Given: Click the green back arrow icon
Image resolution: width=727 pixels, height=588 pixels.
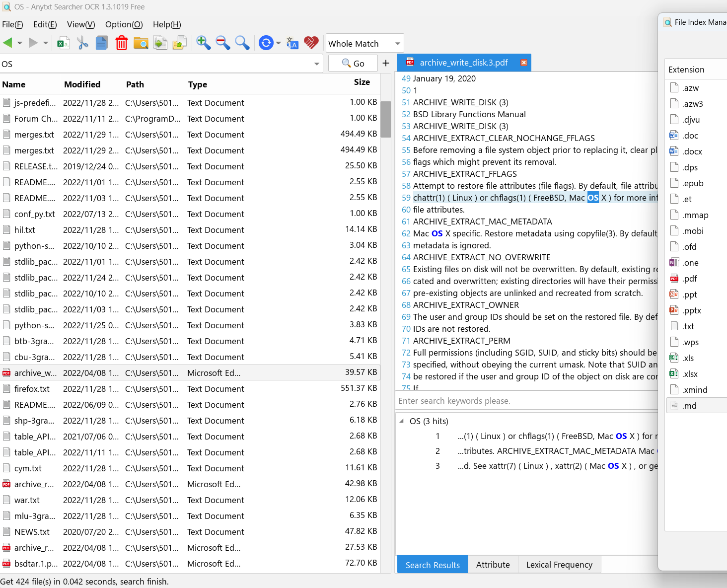Looking at the screenshot, I should [7, 43].
